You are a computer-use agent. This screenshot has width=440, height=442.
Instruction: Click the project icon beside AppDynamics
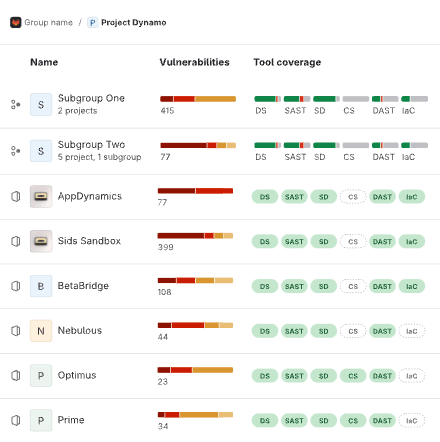tap(16, 196)
